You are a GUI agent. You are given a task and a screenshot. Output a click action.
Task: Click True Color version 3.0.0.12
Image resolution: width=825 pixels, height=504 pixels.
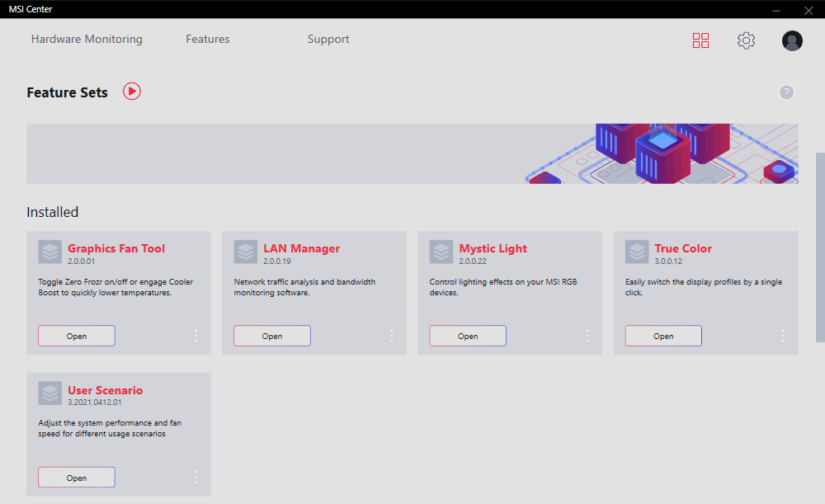668,261
